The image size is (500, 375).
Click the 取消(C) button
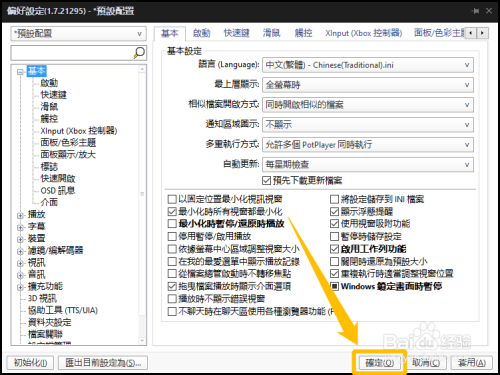tap(426, 363)
